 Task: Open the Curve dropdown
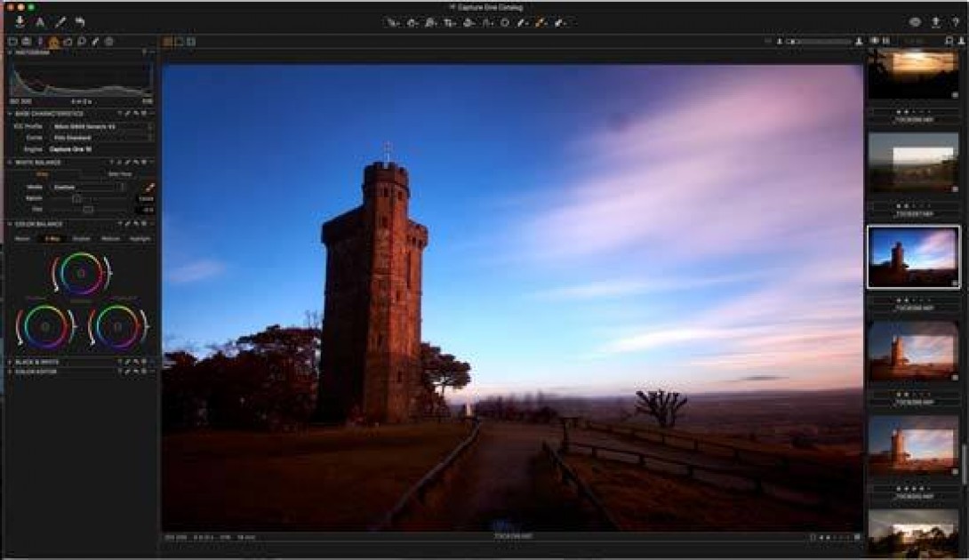[102, 138]
